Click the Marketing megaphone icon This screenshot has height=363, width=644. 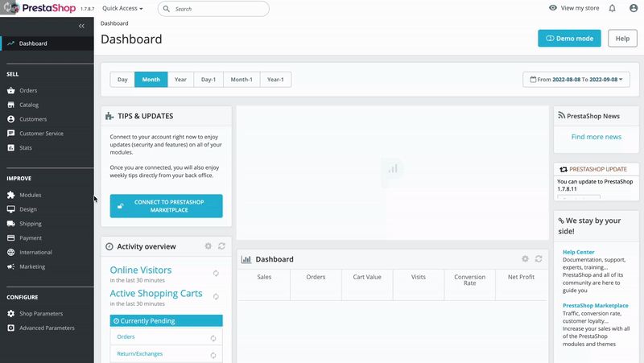(x=11, y=267)
